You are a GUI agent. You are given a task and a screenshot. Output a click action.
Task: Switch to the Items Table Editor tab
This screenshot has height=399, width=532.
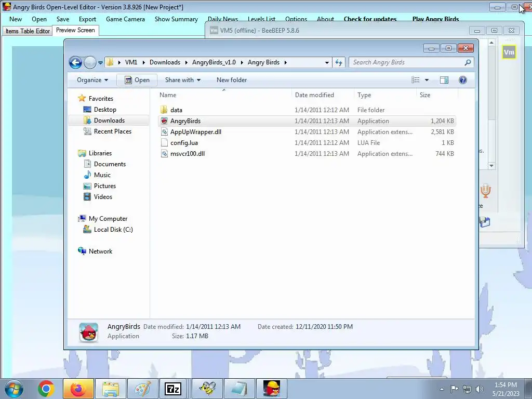[x=28, y=31]
